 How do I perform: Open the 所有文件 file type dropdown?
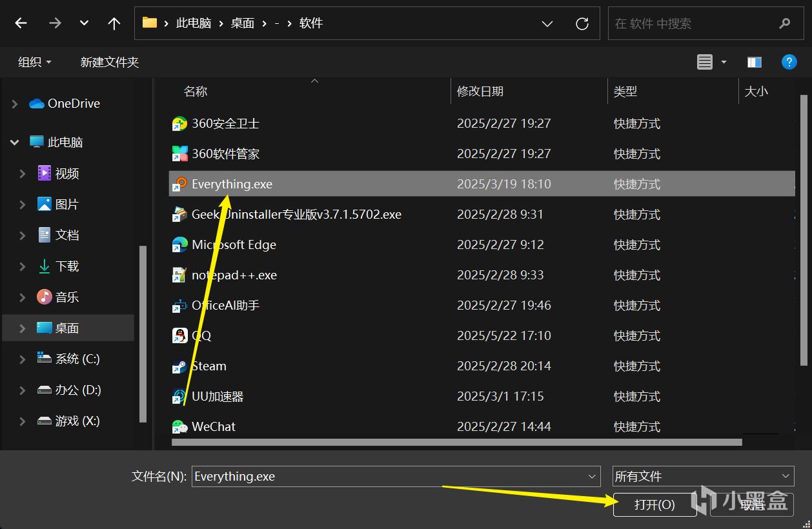[703, 476]
